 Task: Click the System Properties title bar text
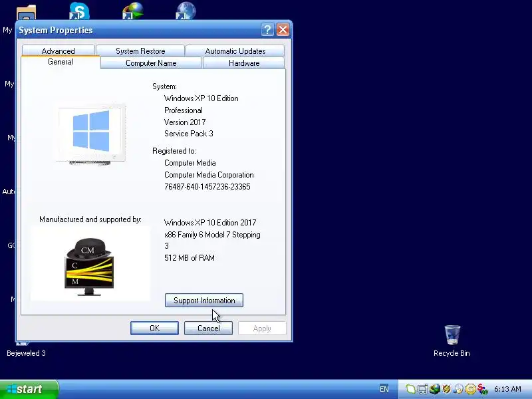pyautogui.click(x=56, y=30)
